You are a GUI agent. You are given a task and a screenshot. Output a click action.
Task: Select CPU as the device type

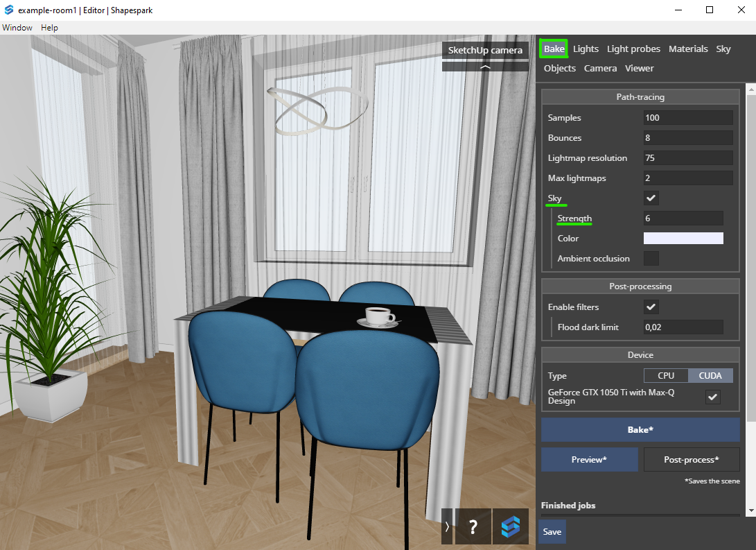point(665,375)
